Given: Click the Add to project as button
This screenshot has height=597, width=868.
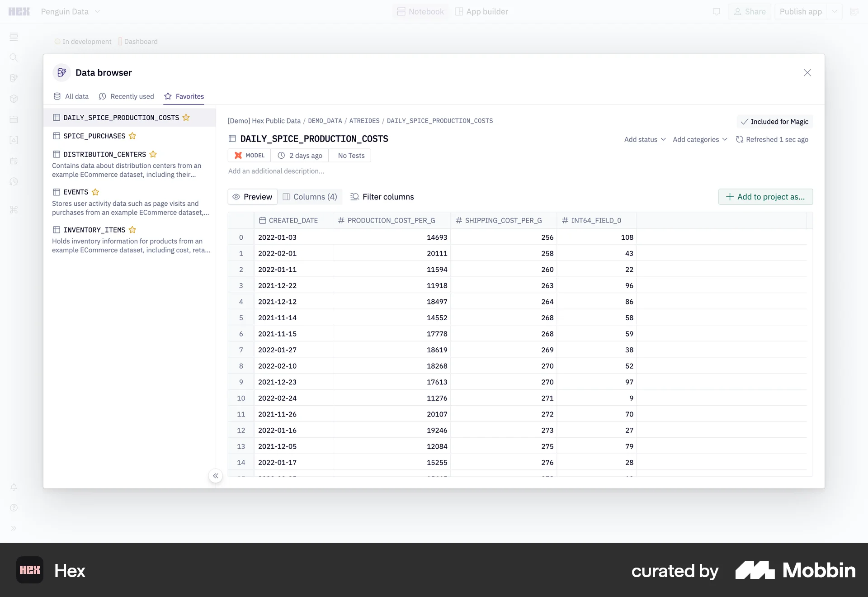Looking at the screenshot, I should 765,197.
